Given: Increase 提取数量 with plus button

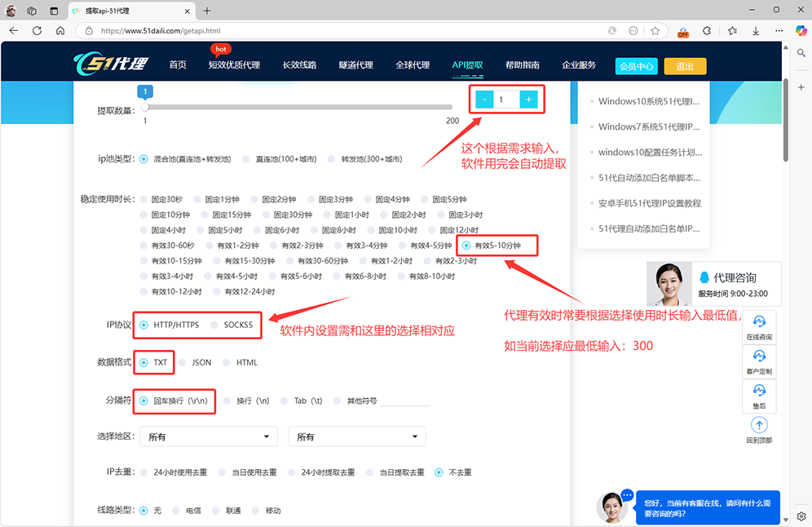Looking at the screenshot, I should point(529,99).
